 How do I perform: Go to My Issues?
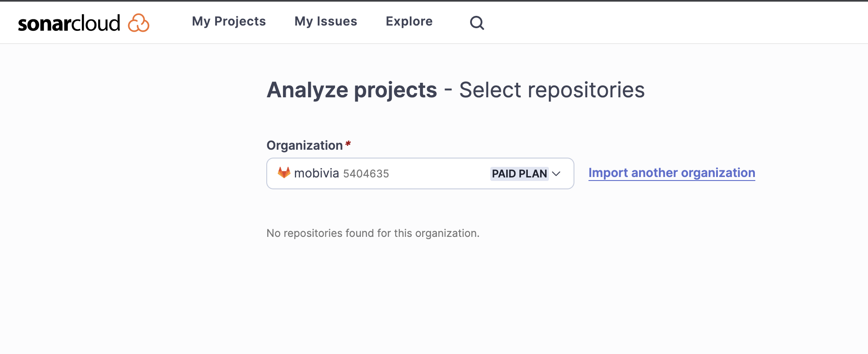(326, 21)
